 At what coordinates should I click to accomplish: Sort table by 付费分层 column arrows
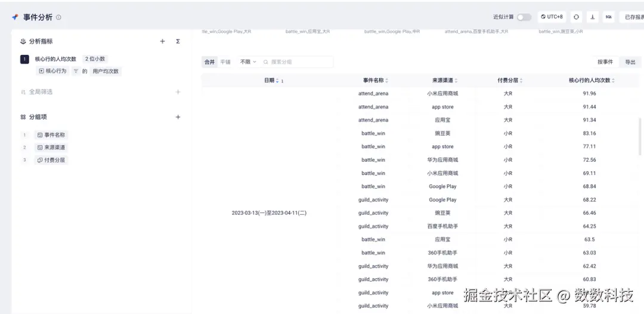[521, 81]
